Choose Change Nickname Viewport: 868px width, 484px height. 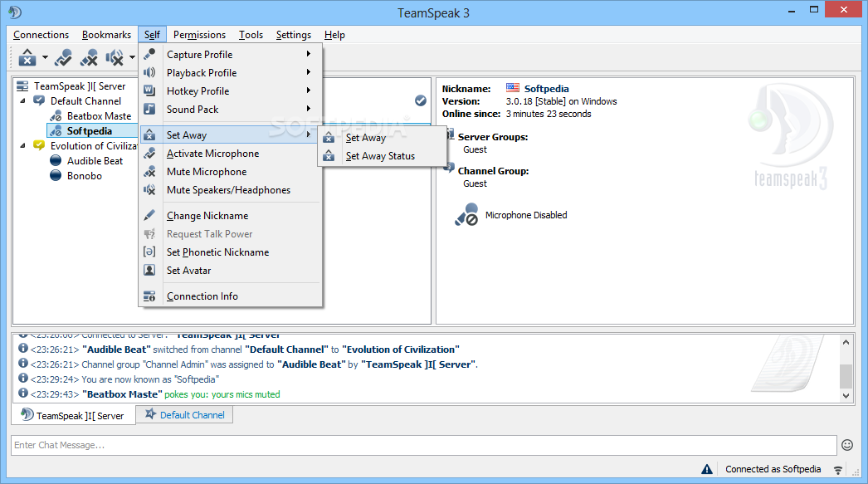231,215
